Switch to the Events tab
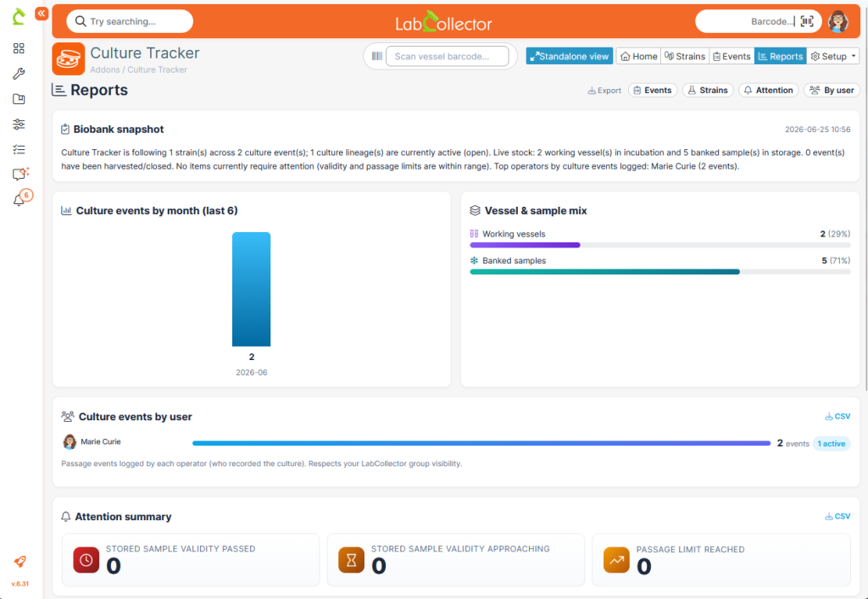This screenshot has width=868, height=599. click(x=732, y=56)
